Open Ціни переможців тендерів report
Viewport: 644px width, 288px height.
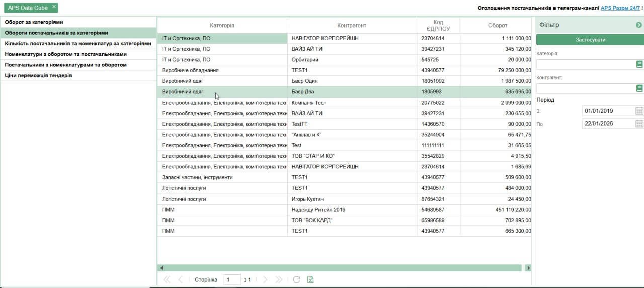point(38,75)
